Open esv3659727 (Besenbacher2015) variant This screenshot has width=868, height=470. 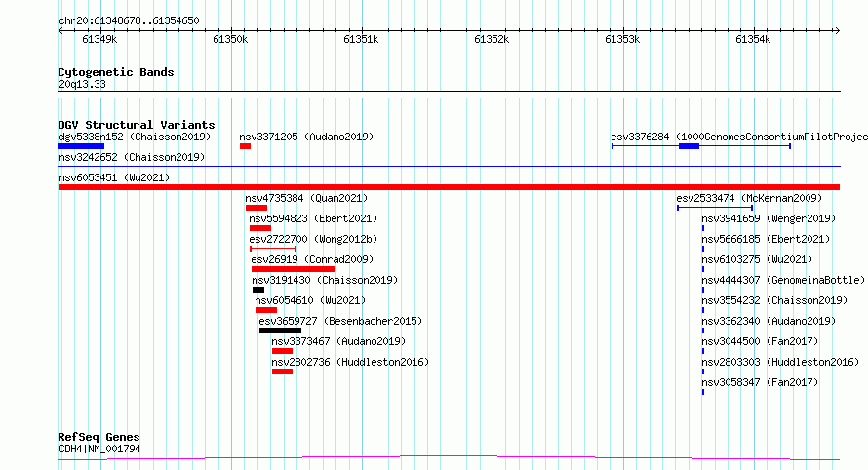pos(340,321)
